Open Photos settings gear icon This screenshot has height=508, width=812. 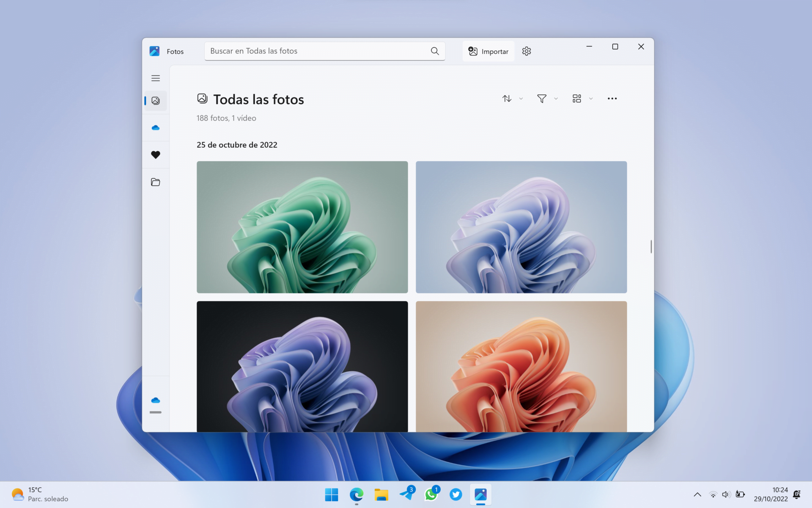[526, 51]
